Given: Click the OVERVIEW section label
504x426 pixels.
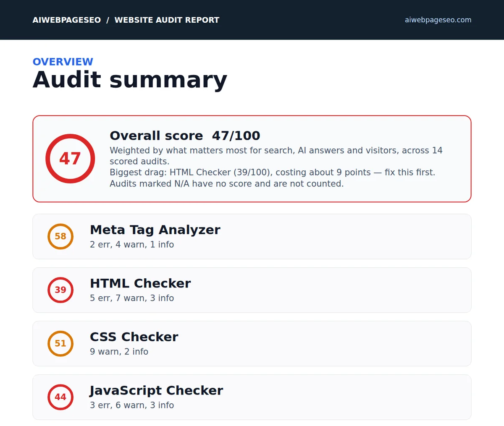Looking at the screenshot, I should pyautogui.click(x=63, y=62).
